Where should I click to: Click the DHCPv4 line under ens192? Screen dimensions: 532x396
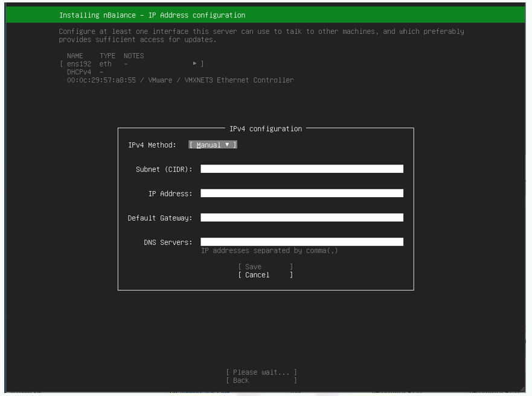point(79,72)
